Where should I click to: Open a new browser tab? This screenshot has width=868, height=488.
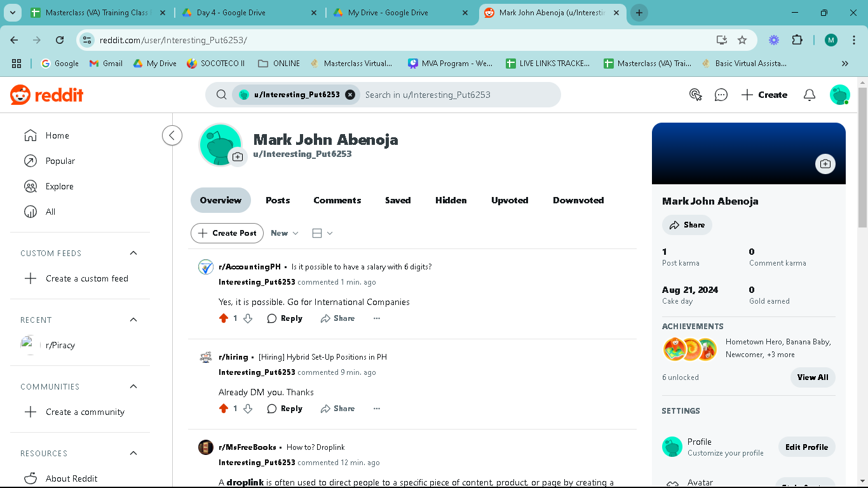(x=639, y=13)
